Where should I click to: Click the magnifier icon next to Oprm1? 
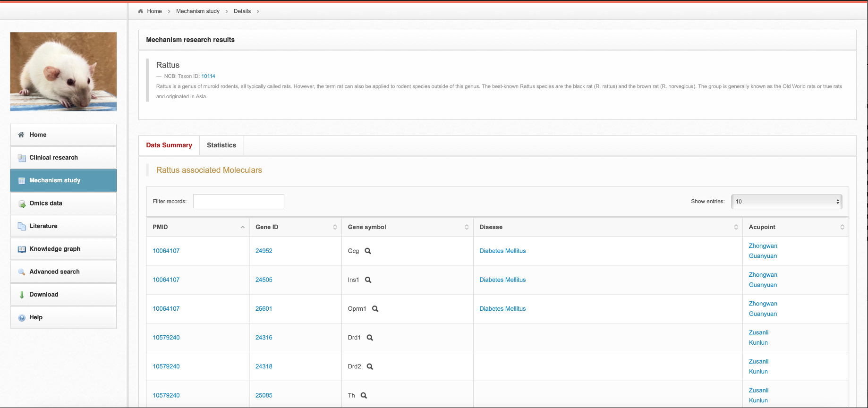(x=375, y=309)
